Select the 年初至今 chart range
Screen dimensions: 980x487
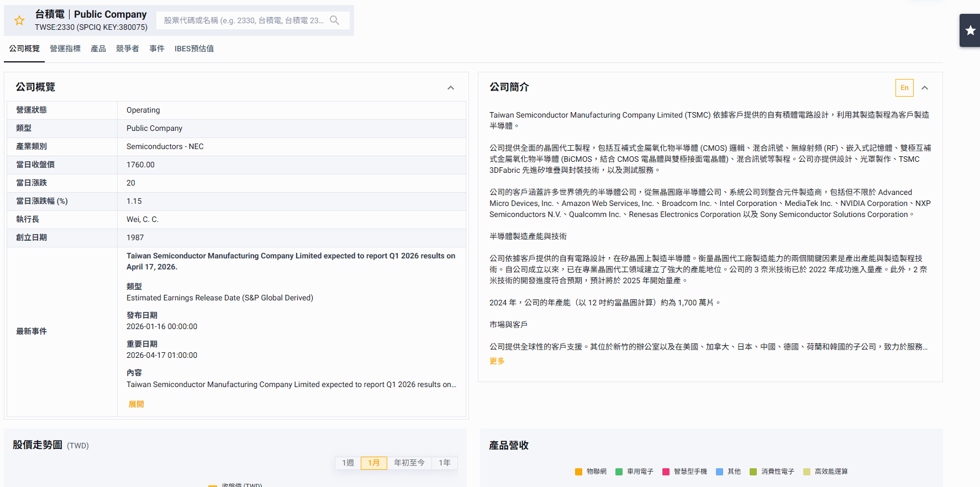pos(409,463)
